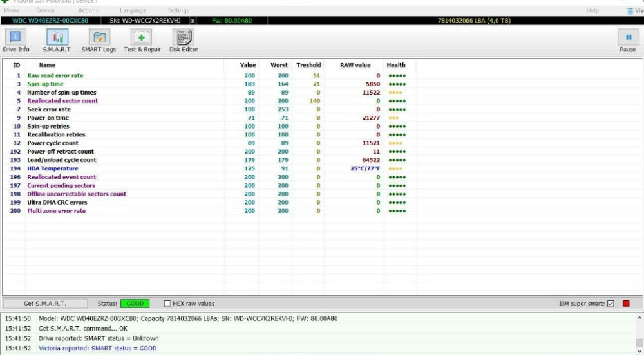The height and width of the screenshot is (355, 644).
Task: Select the S.M.A.R.T toolbar icon
Action: coord(57,41)
